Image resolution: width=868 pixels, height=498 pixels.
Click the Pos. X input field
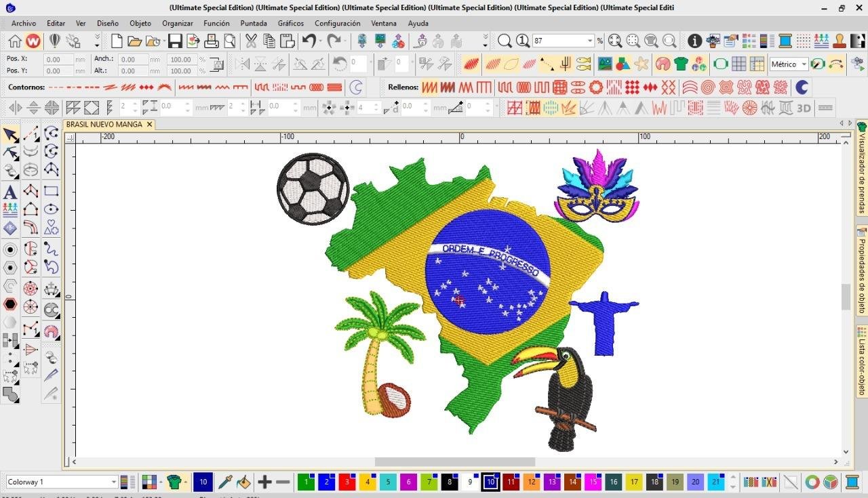pyautogui.click(x=58, y=60)
